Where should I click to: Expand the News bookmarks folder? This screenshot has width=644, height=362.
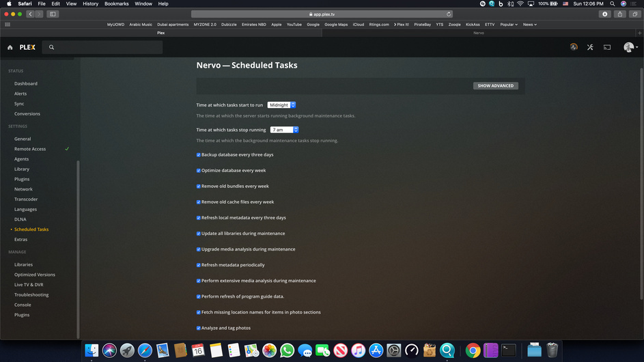530,25
